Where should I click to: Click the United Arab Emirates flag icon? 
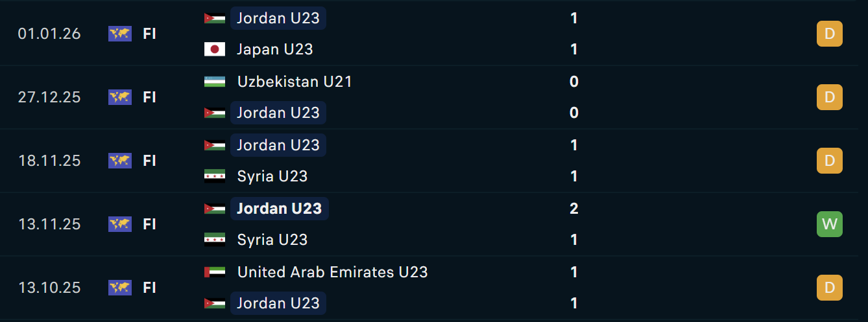point(215,272)
